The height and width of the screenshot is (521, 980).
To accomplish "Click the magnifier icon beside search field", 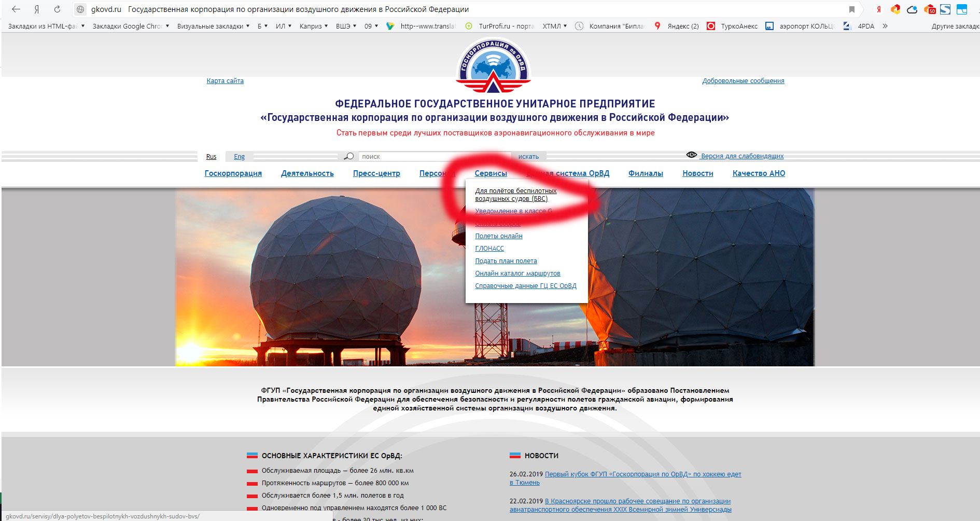I will click(x=349, y=156).
